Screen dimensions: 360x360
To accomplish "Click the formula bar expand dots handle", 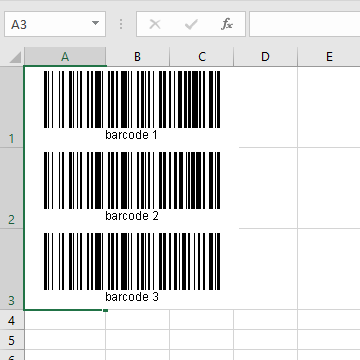I will point(121,24).
